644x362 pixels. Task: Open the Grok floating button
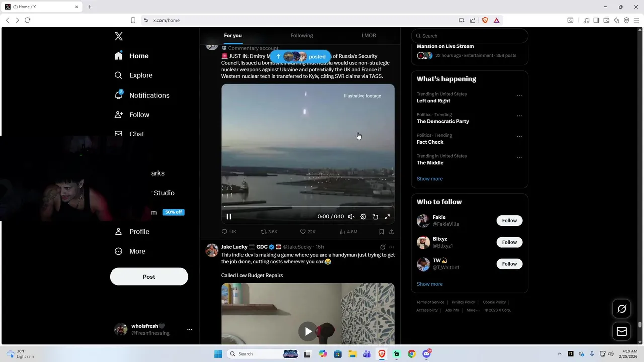(x=622, y=309)
